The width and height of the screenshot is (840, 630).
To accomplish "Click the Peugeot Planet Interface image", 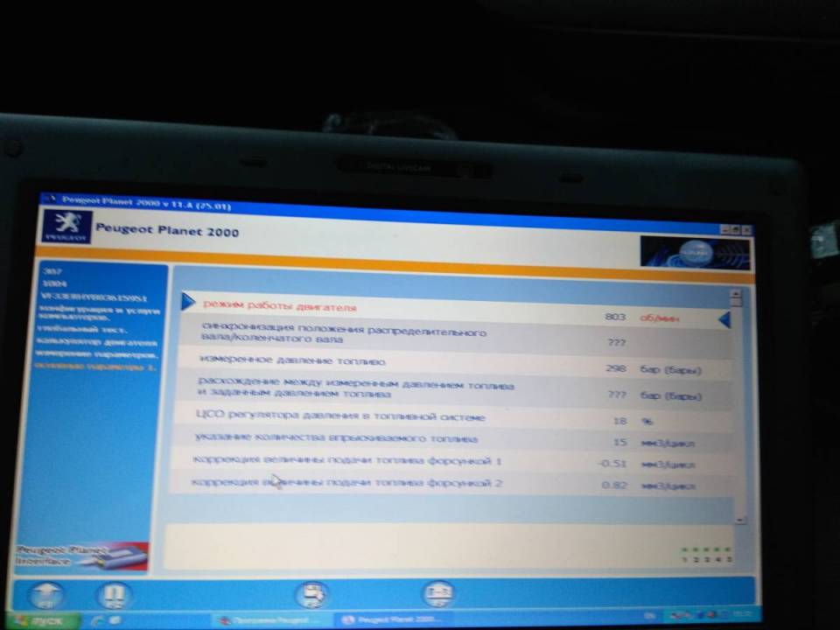I will (x=81, y=554).
